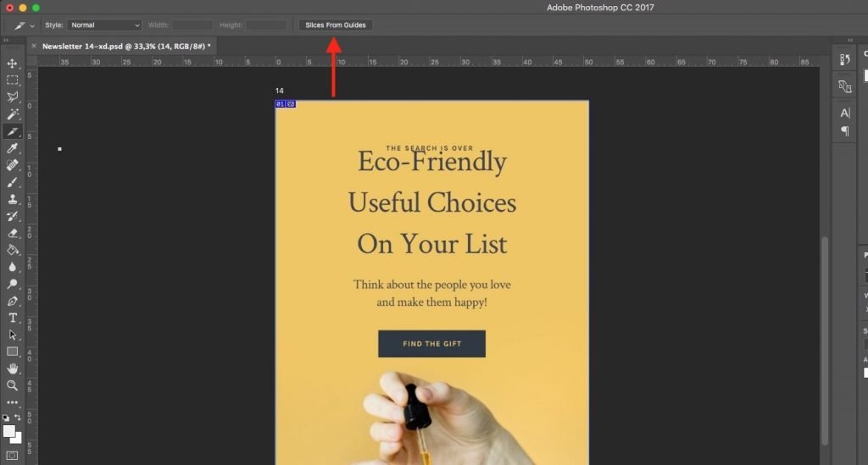The height and width of the screenshot is (465, 868).
Task: Click the foreground color swatch
Action: point(9,431)
